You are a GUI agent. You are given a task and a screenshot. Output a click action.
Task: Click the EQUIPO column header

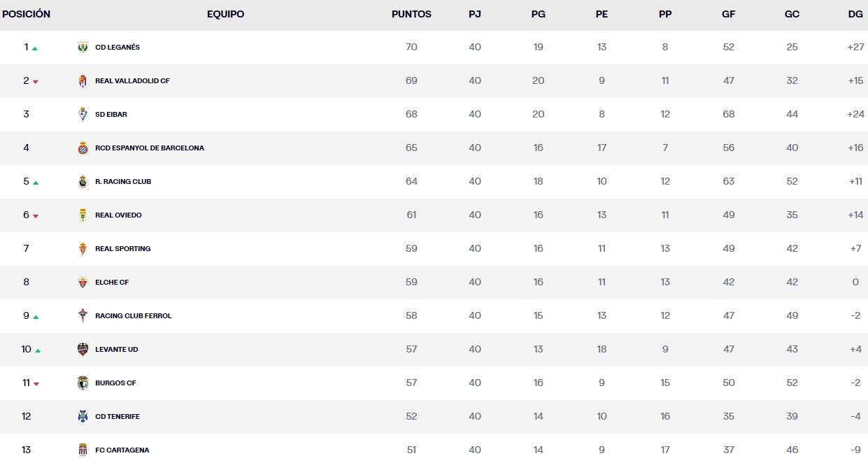tap(225, 14)
